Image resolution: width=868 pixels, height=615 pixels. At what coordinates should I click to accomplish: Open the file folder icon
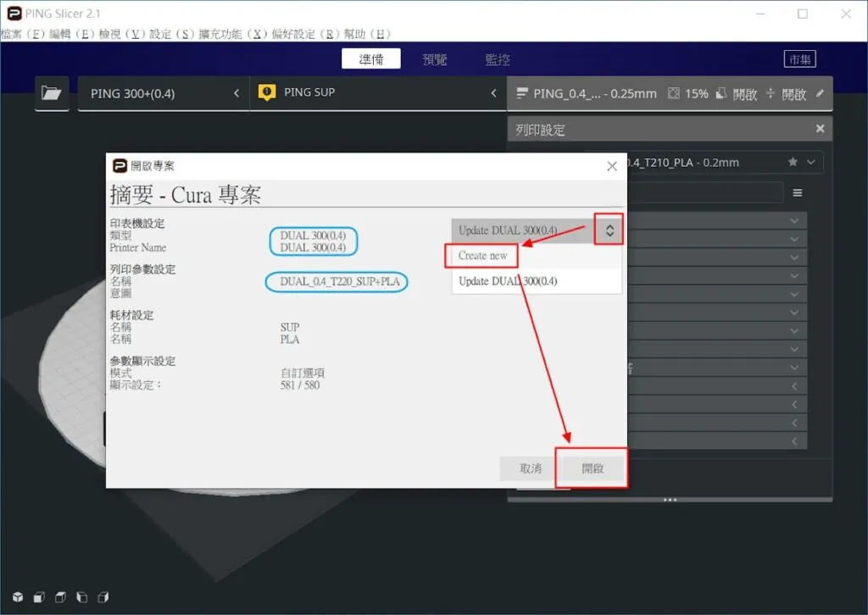coord(52,93)
